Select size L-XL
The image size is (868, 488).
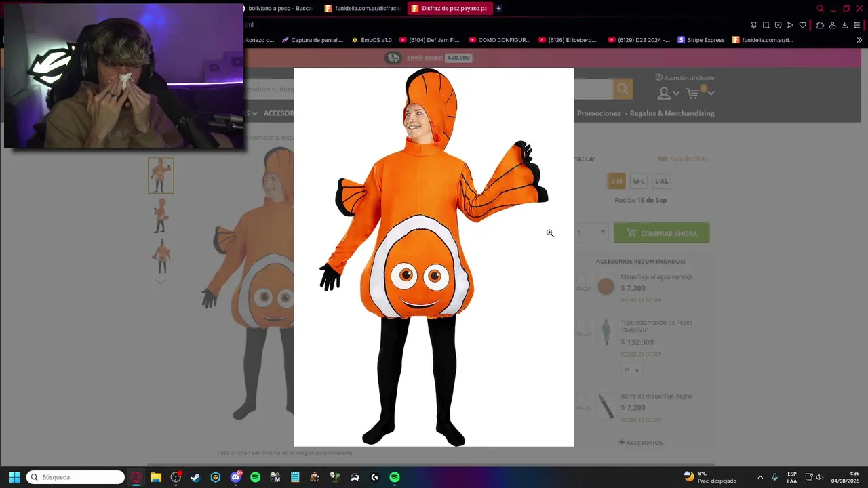point(661,181)
